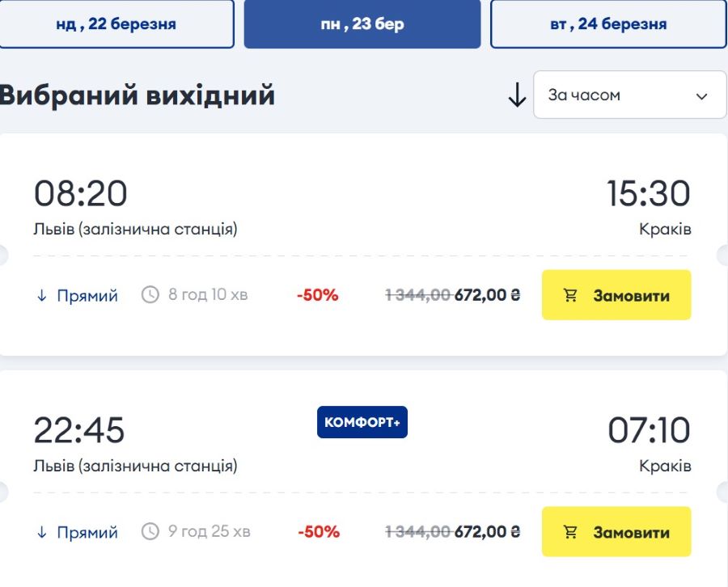Image resolution: width=728 pixels, height=587 pixels.
Task: Click the down arrow icon beside first Прямий label
Action: pos(40,295)
